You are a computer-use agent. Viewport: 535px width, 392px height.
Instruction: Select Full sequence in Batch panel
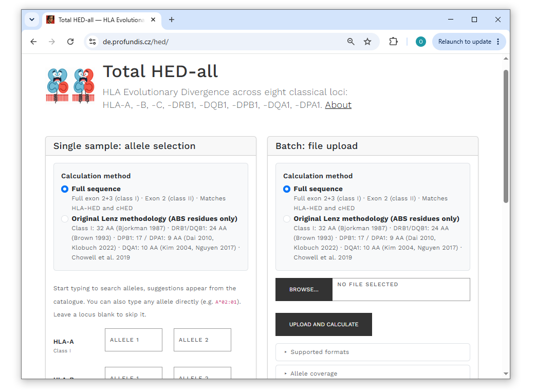(287, 189)
